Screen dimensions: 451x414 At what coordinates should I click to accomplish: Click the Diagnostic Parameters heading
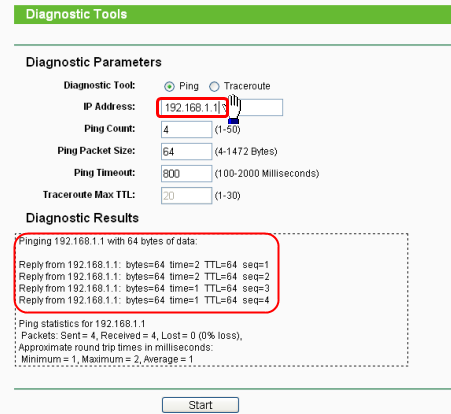pos(94,62)
